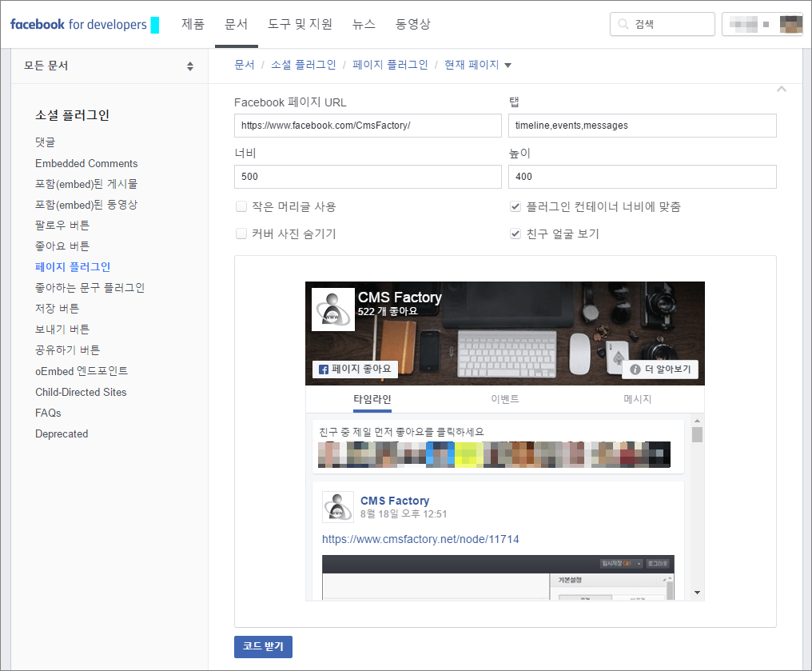Open 모든 문서 document selector
This screenshot has width=812, height=671.
tap(109, 66)
